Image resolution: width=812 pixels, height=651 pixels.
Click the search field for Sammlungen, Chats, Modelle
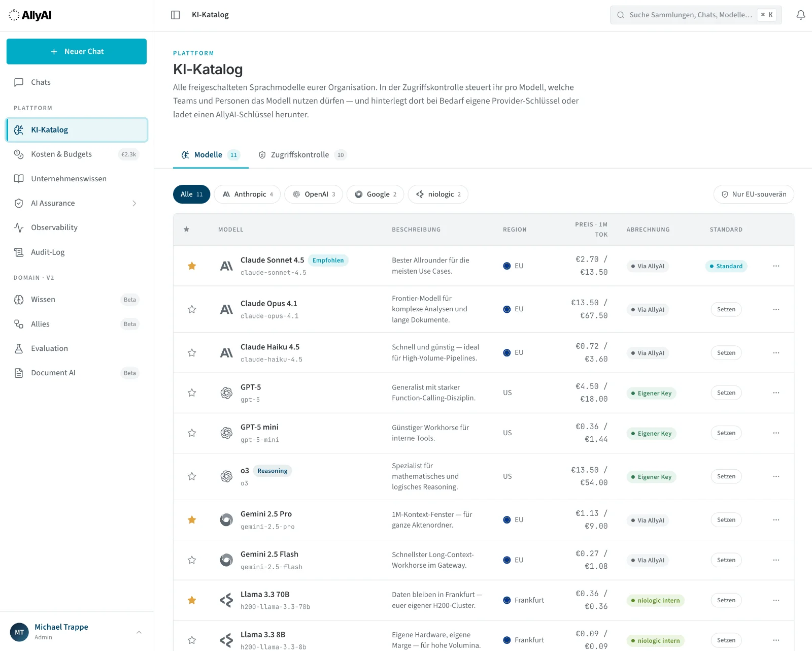click(x=696, y=15)
